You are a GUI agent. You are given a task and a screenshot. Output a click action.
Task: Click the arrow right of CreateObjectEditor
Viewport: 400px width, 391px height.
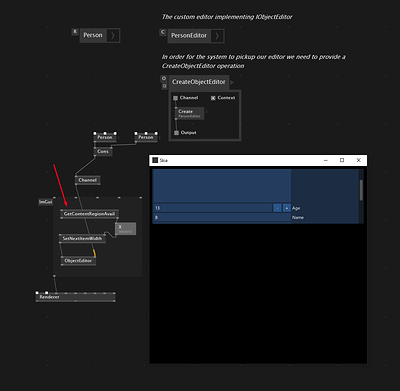[232, 82]
